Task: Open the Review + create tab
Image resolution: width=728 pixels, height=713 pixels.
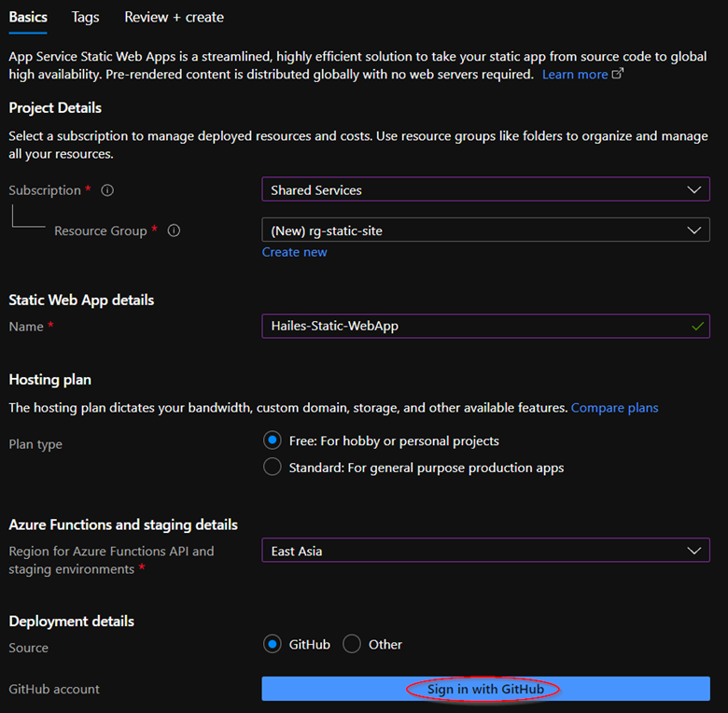Action: [174, 17]
